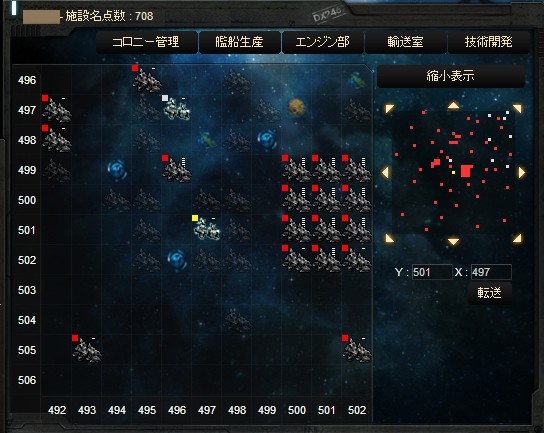Click the 転送 button
The image size is (544, 433).
click(490, 293)
